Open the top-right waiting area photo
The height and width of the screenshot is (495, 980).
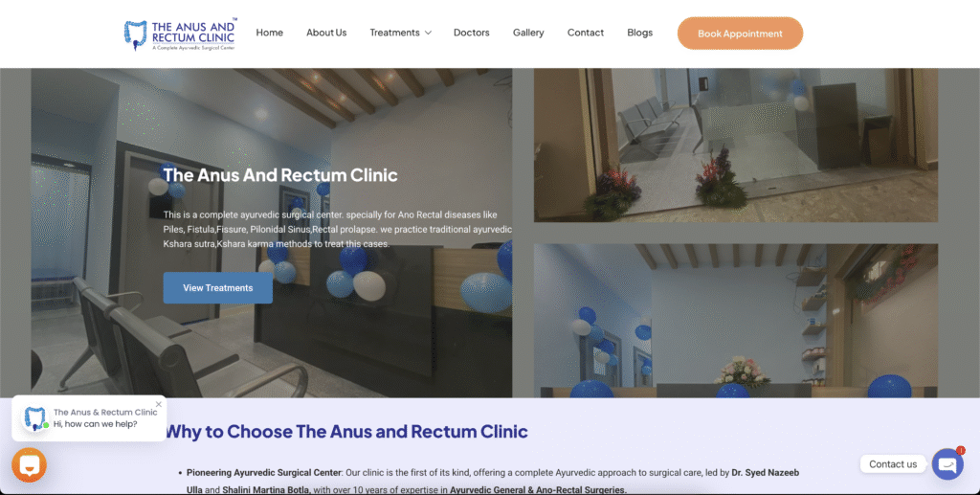[x=736, y=145]
